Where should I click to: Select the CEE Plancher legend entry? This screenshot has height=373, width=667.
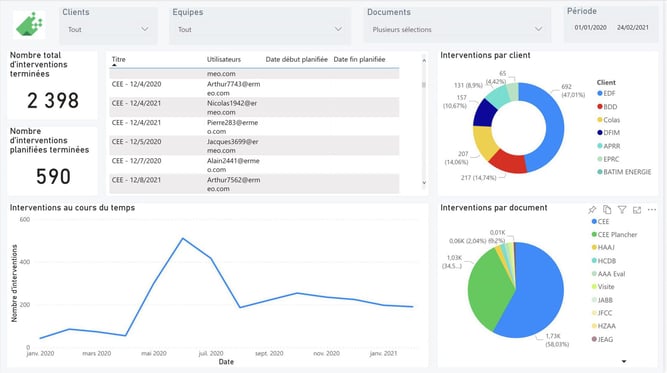[614, 234]
